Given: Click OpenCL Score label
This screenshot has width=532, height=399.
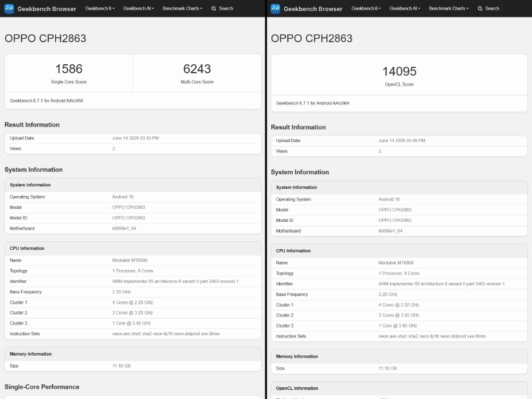Looking at the screenshot, I should [x=400, y=84].
